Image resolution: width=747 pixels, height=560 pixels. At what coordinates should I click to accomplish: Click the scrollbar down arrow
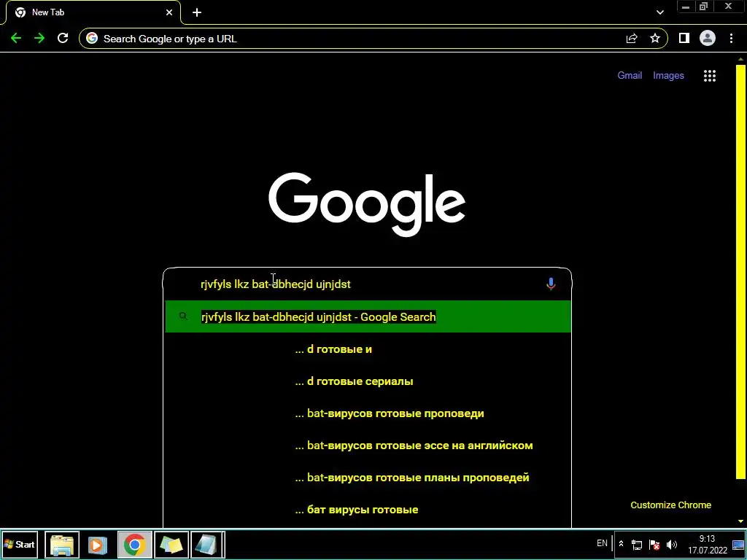(x=740, y=521)
